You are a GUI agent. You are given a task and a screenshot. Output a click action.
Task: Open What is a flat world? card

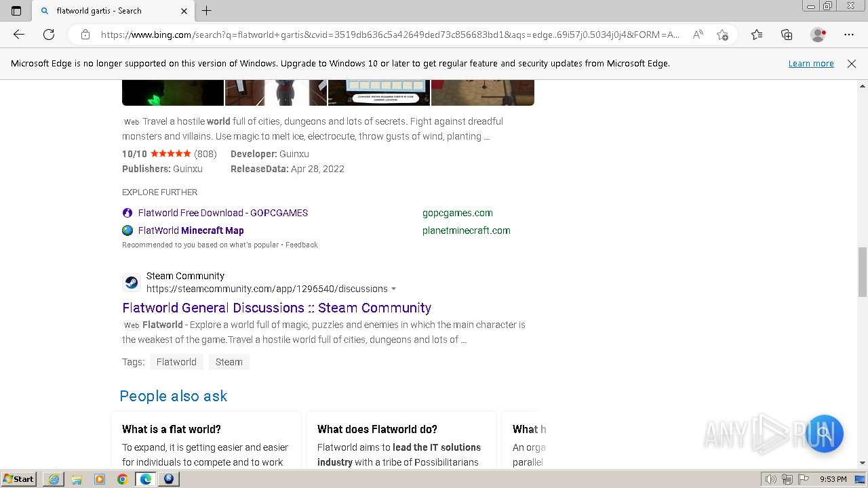(206, 439)
